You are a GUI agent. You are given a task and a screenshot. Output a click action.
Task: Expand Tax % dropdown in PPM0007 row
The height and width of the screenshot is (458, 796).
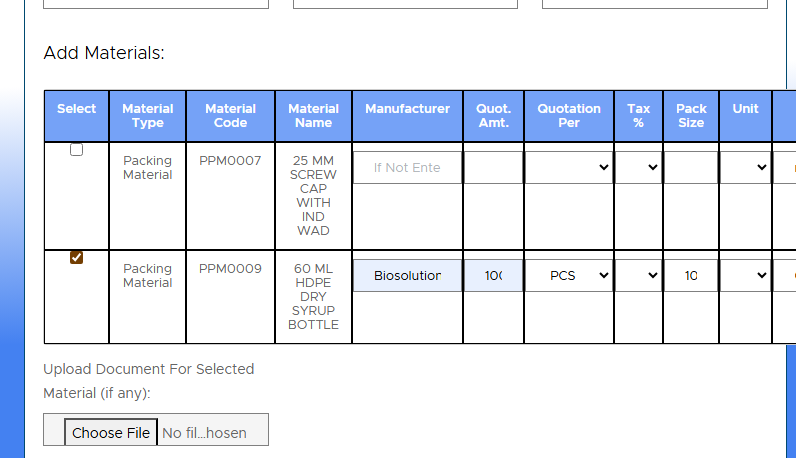638,168
